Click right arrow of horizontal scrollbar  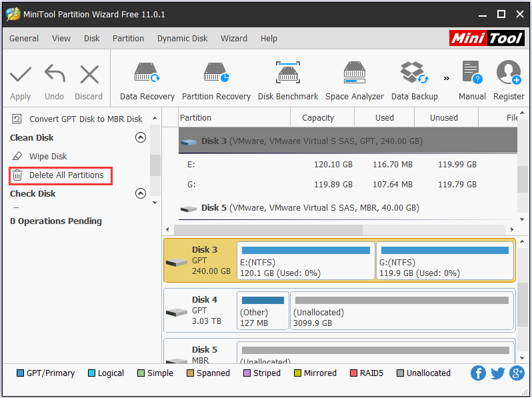point(512,230)
